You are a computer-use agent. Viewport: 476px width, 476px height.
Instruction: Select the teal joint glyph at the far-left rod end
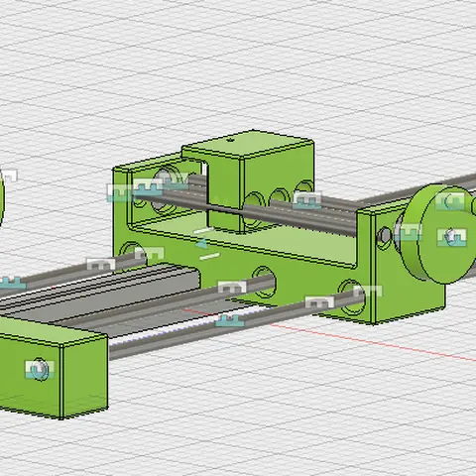click(x=13, y=283)
